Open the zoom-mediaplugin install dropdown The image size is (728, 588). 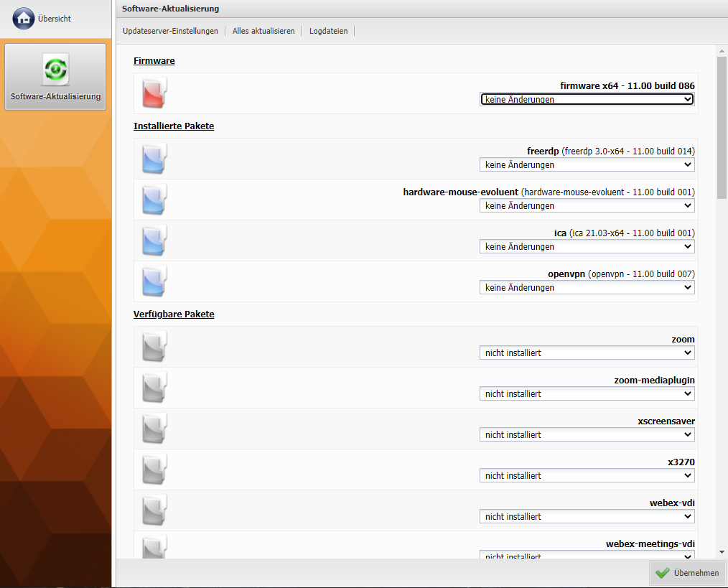click(587, 394)
